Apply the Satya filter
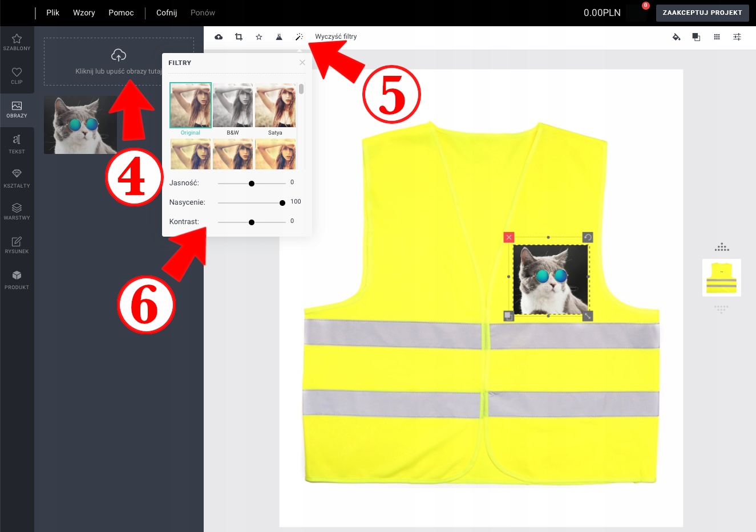The width and height of the screenshot is (756, 532). click(275, 105)
